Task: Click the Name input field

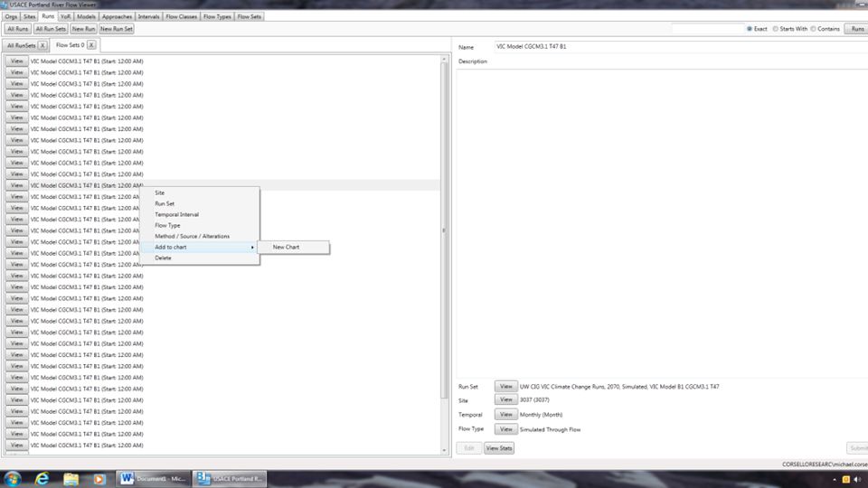Action: 681,47
